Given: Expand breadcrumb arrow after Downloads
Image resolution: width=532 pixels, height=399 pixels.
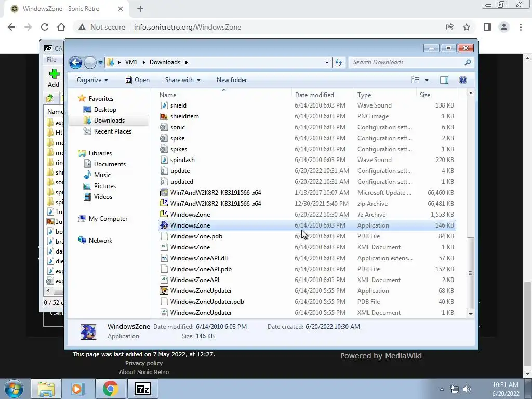Looking at the screenshot, I should point(187,62).
